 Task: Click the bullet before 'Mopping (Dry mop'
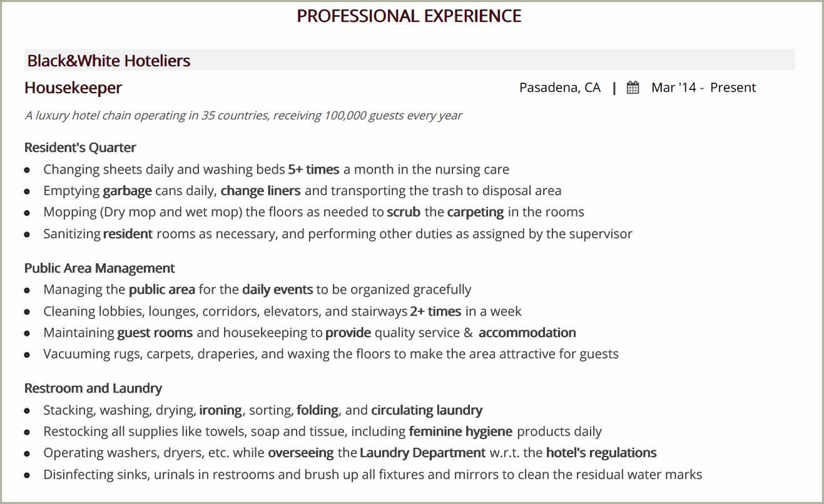click(27, 213)
